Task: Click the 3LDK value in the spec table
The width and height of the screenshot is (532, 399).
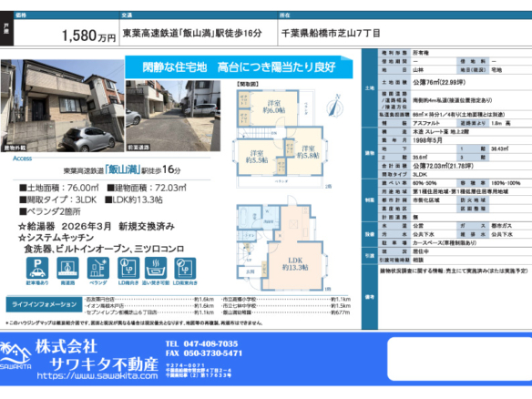Action: pyautogui.click(x=420, y=174)
